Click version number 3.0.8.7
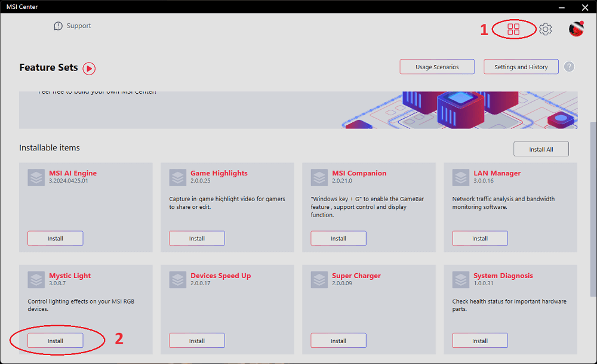597x364 pixels. click(57, 283)
